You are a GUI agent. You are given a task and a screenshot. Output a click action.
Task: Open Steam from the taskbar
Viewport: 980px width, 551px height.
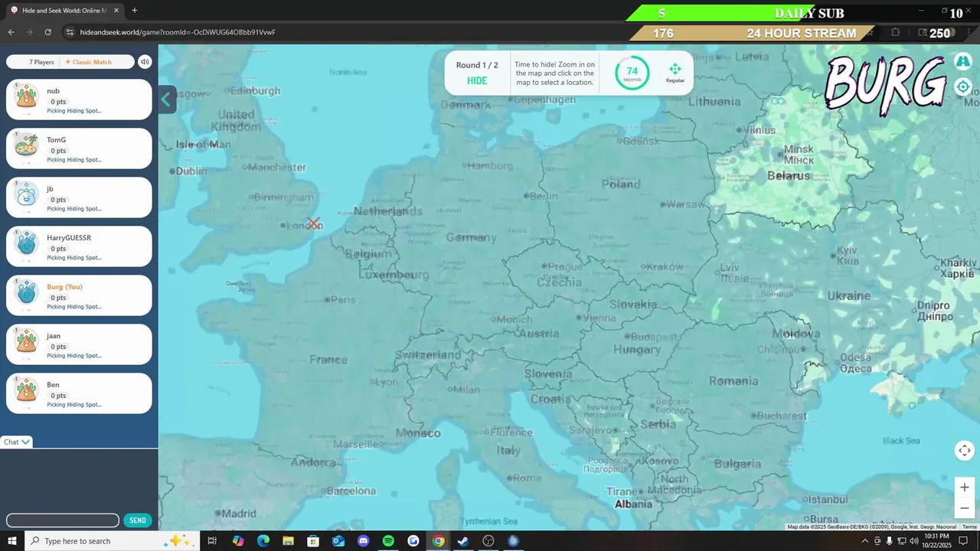click(x=463, y=541)
